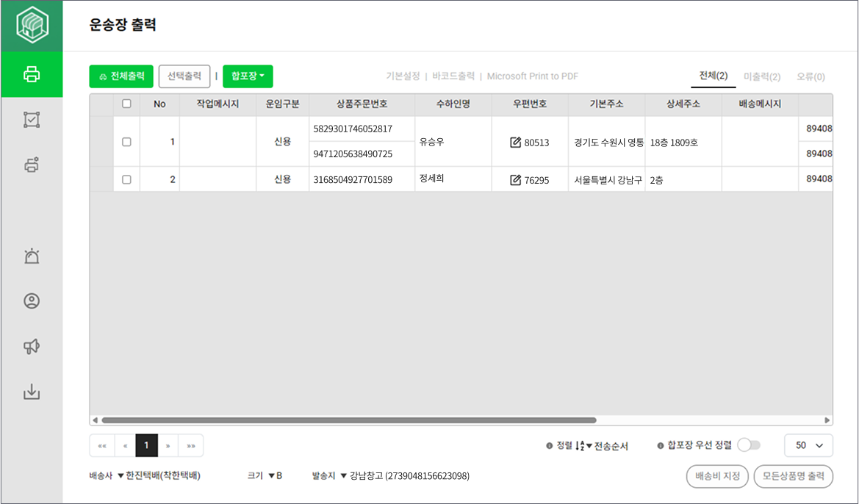Image resolution: width=859 pixels, height=504 pixels.
Task: Toggle the 합포장 우선 정렬 switch
Action: pos(750,445)
